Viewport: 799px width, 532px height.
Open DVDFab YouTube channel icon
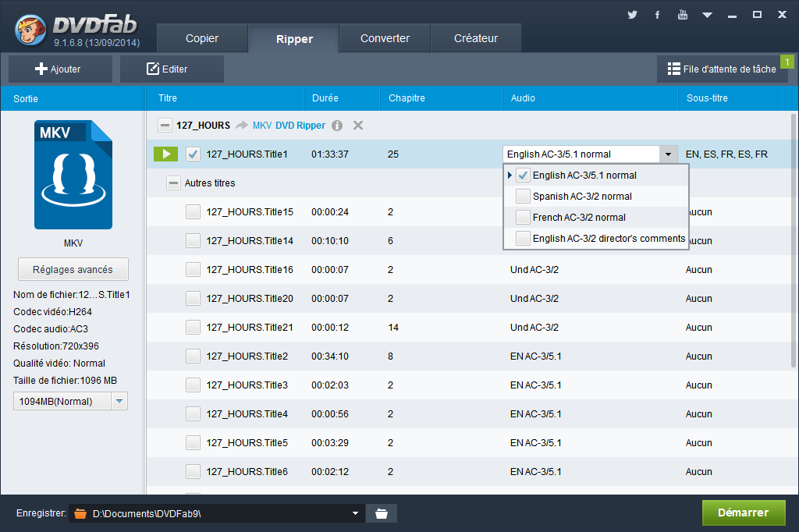pyautogui.click(x=683, y=15)
